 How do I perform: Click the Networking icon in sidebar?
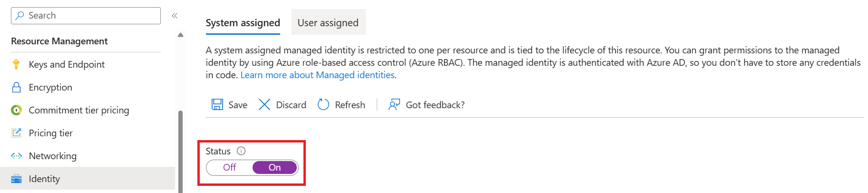pos(16,156)
